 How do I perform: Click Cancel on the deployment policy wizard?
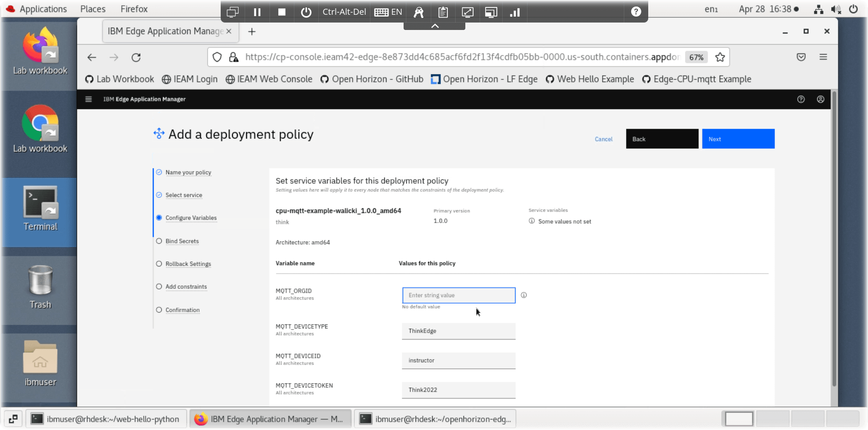tap(603, 139)
